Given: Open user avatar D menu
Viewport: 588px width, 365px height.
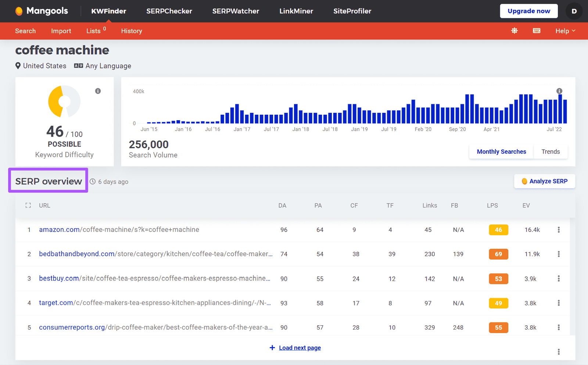Looking at the screenshot, I should tap(574, 11).
